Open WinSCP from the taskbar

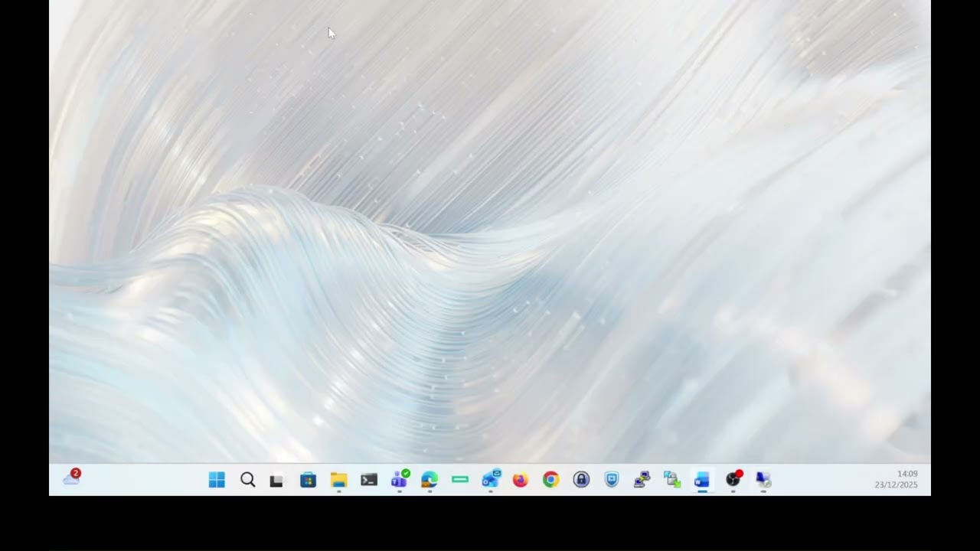pyautogui.click(x=672, y=480)
